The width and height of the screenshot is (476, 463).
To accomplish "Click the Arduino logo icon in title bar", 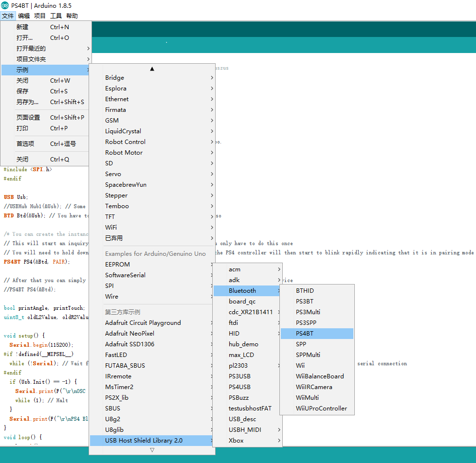I will (5, 5).
